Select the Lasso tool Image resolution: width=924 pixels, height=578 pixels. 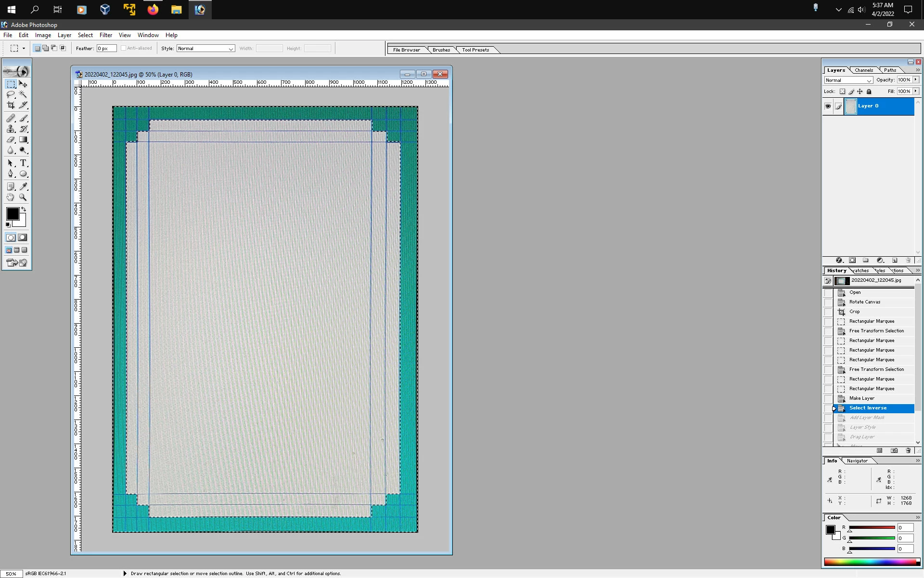(x=11, y=94)
